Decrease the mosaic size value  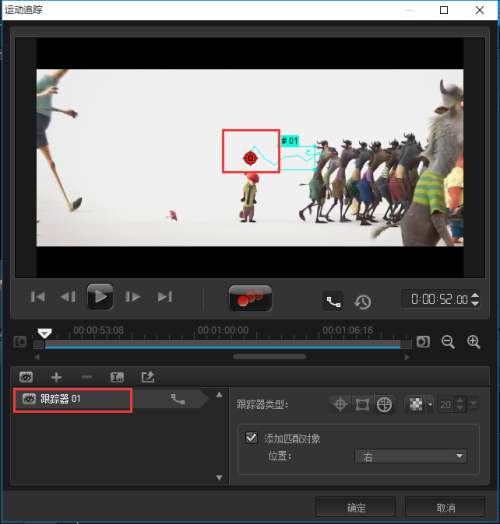(460, 408)
